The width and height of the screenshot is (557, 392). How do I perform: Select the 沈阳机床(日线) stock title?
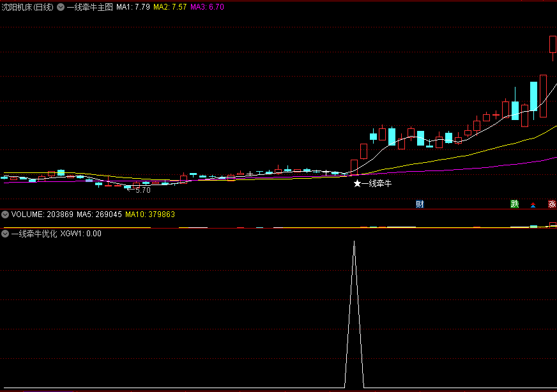(27, 7)
